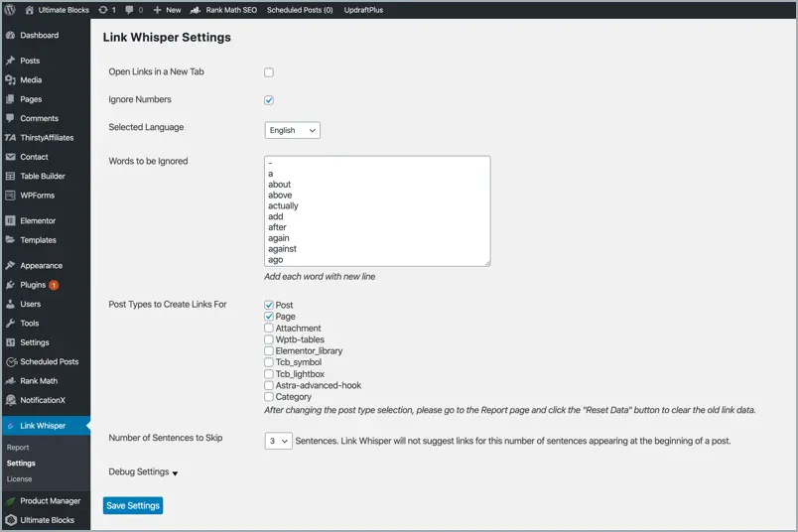Image resolution: width=798 pixels, height=532 pixels.
Task: Tick the Attachment post type checkbox
Action: (x=269, y=328)
